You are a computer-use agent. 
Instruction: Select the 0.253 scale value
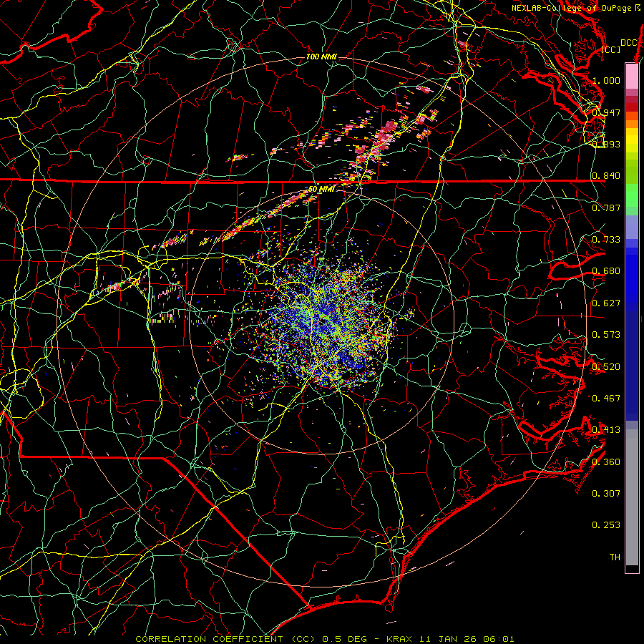(606, 525)
